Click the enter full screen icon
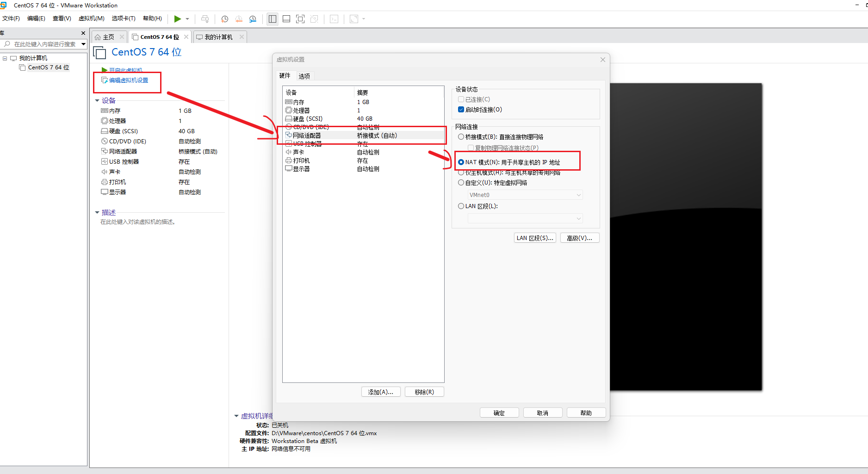 (300, 19)
